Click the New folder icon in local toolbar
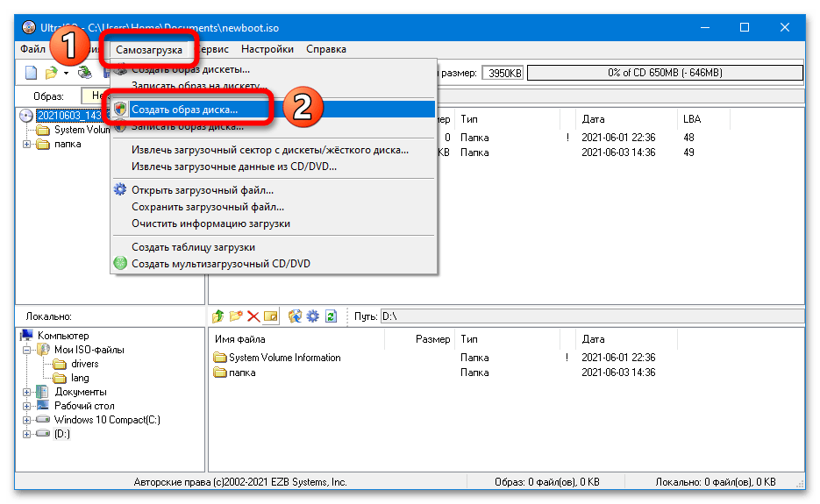 click(236, 316)
